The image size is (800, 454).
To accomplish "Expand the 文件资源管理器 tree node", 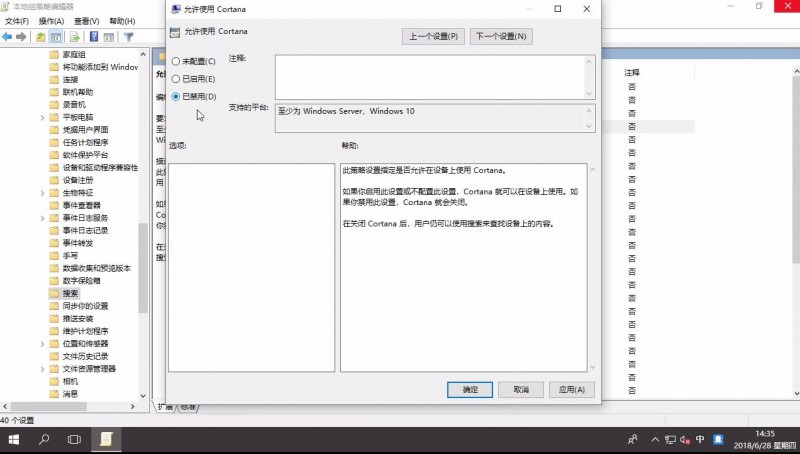I will (x=42, y=369).
